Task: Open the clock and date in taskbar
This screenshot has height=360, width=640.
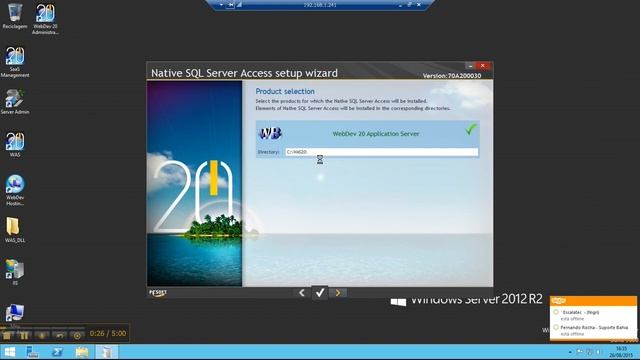Action: [x=621, y=352]
